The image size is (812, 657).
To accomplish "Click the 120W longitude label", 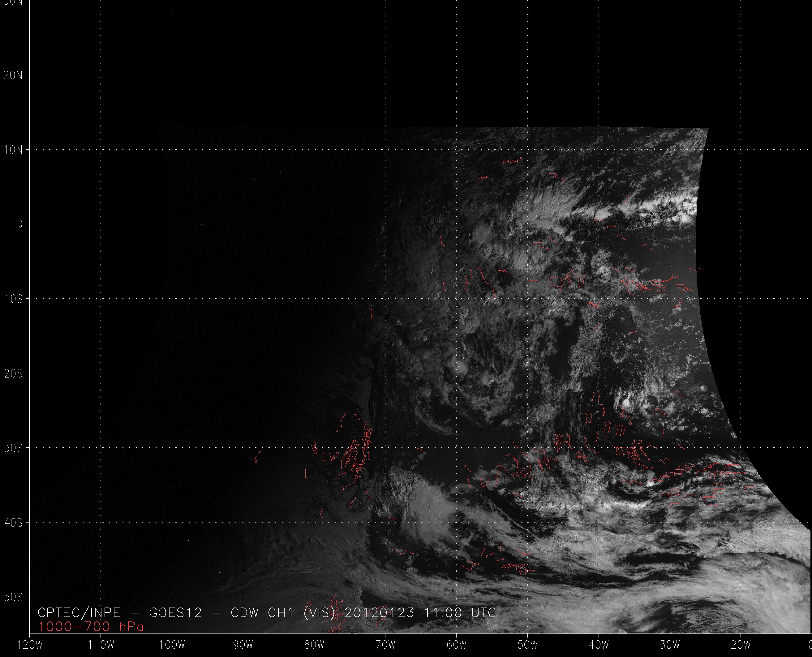I will click(30, 645).
